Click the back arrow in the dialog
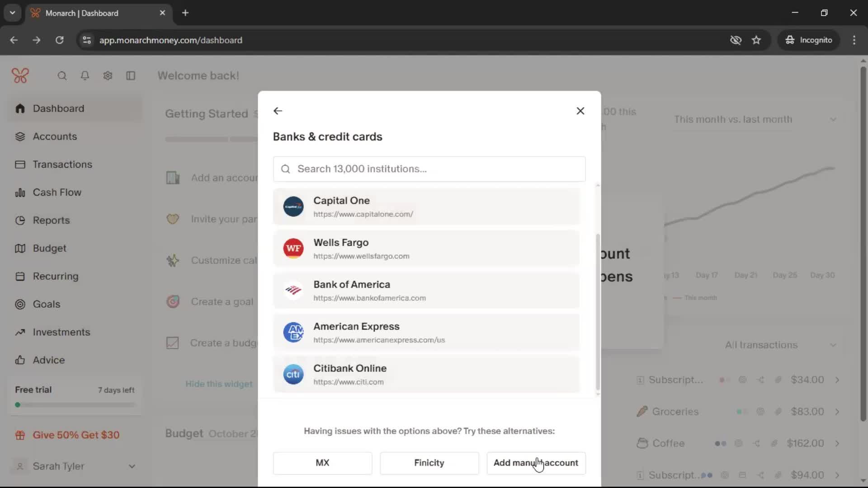The image size is (868, 488). pyautogui.click(x=278, y=111)
